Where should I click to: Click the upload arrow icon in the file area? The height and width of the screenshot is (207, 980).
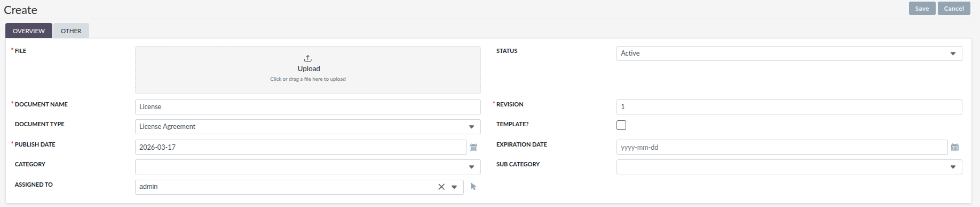308,58
